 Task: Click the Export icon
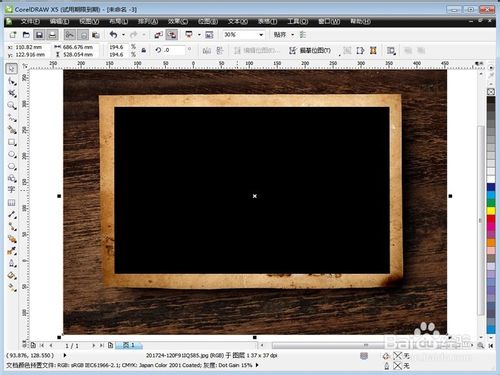click(x=172, y=35)
